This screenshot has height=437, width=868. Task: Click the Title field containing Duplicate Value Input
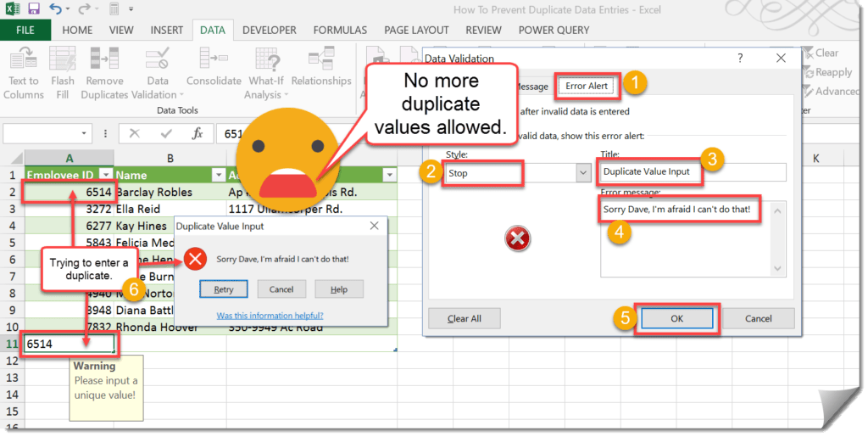tap(693, 171)
